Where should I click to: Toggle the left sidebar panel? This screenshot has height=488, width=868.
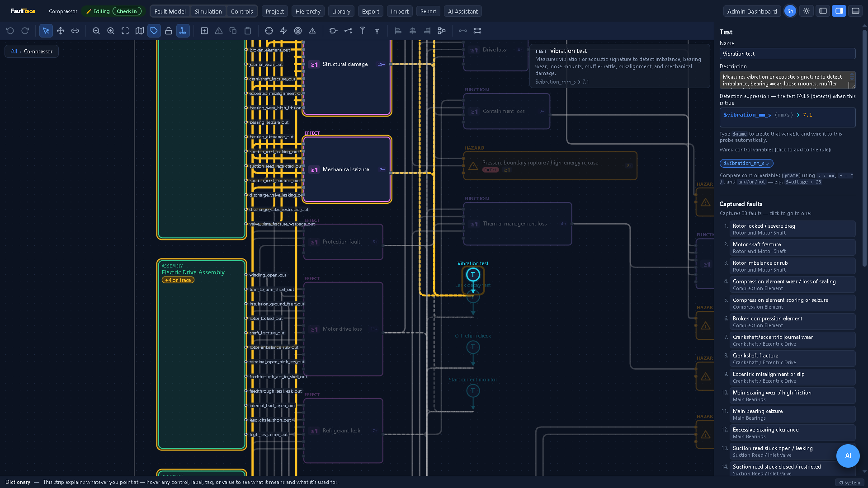[823, 11]
